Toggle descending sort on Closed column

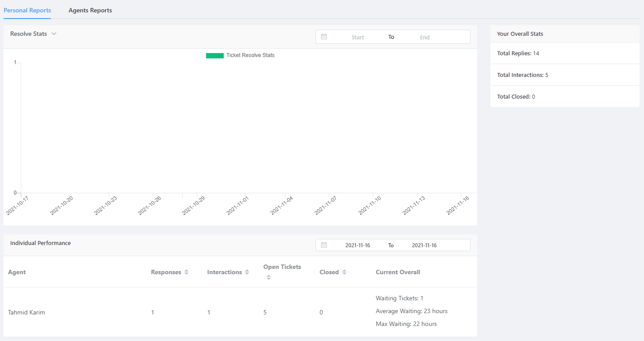343,274
